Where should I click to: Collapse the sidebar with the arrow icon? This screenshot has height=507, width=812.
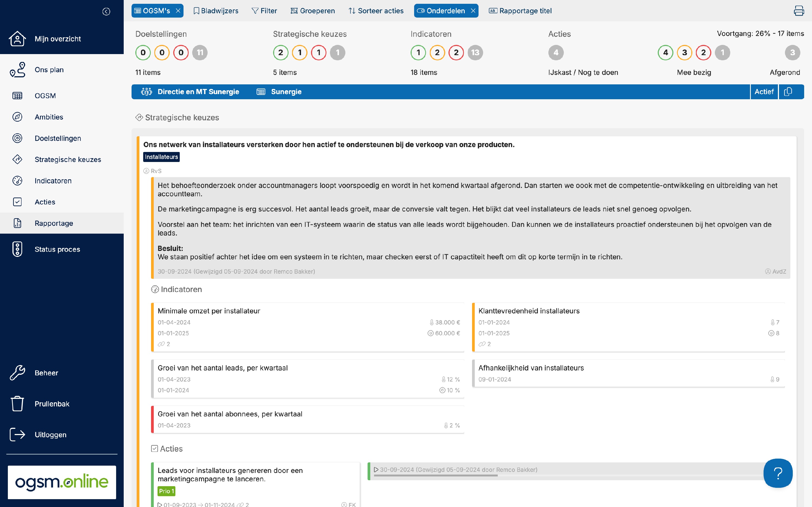[106, 12]
